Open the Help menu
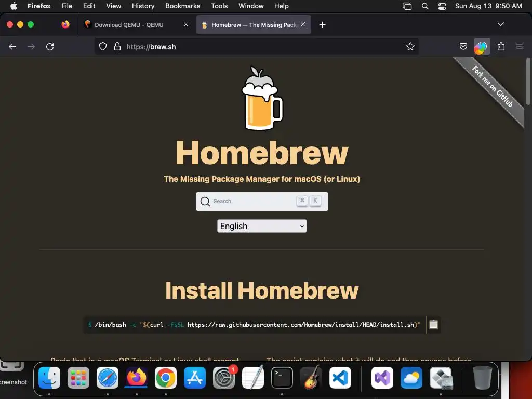This screenshot has height=399, width=532. (x=281, y=6)
